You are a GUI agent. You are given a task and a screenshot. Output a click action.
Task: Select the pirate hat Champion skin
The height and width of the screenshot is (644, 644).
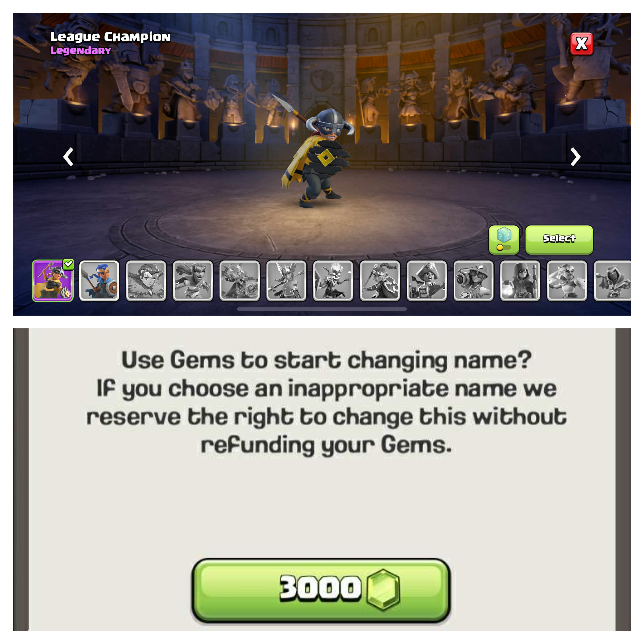click(x=427, y=281)
